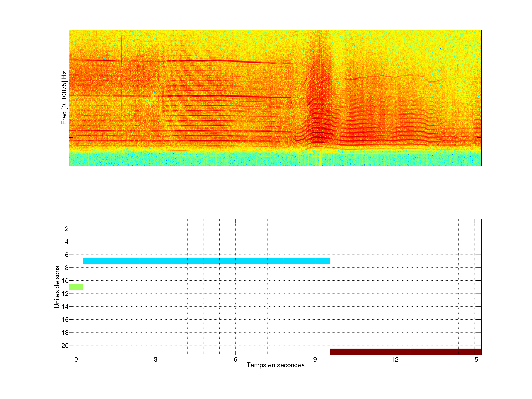The image size is (532, 399).
Task: Click the cyan bar at sound unit 7
Action: (x=206, y=261)
